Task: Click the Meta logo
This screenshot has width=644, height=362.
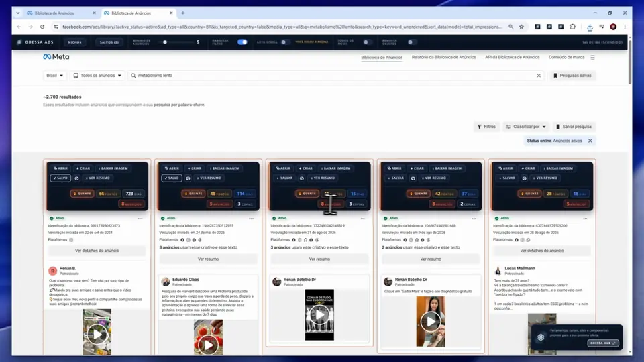Action: tap(56, 57)
